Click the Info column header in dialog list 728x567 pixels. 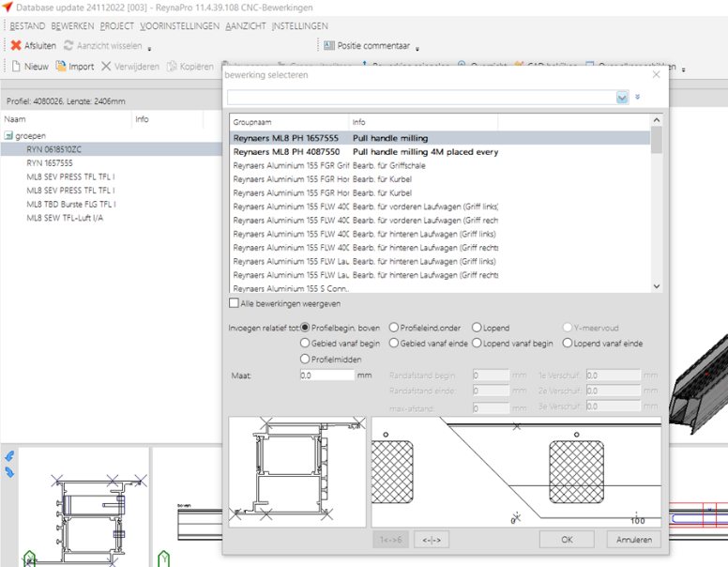[423, 122]
